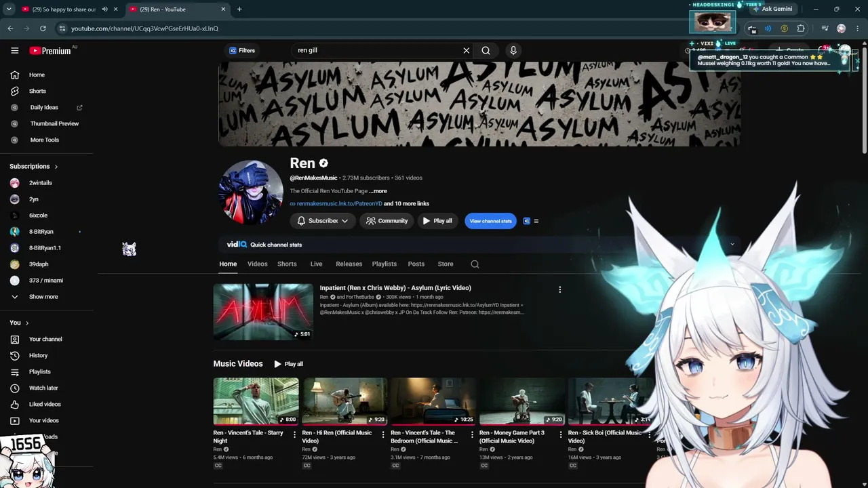
Task: Expand channel description with '...more'
Action: pyautogui.click(x=378, y=191)
